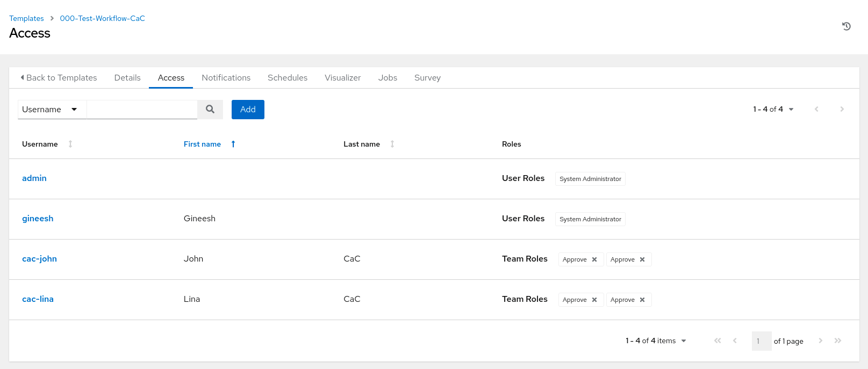Sort by Username column arrows

pos(70,144)
